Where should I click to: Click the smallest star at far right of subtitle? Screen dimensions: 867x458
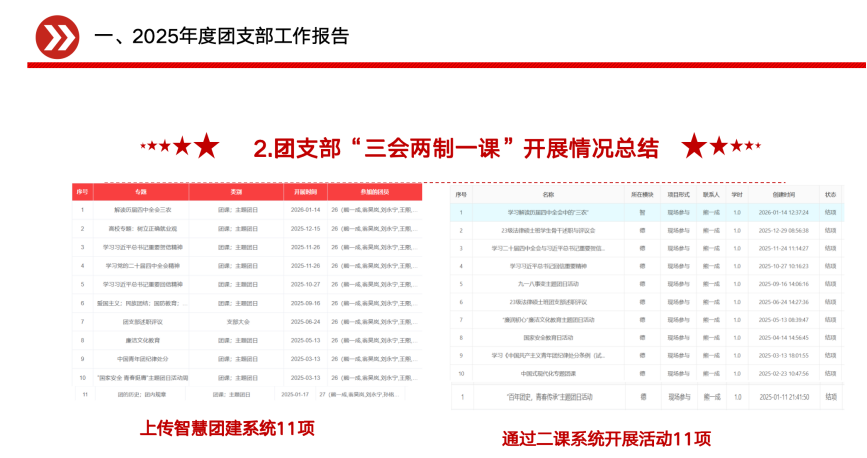(x=756, y=147)
